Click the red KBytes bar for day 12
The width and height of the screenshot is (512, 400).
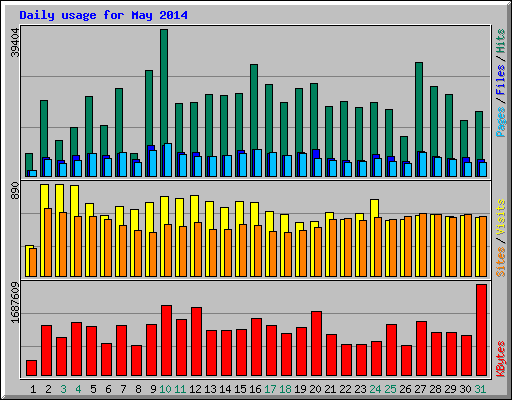point(196,341)
